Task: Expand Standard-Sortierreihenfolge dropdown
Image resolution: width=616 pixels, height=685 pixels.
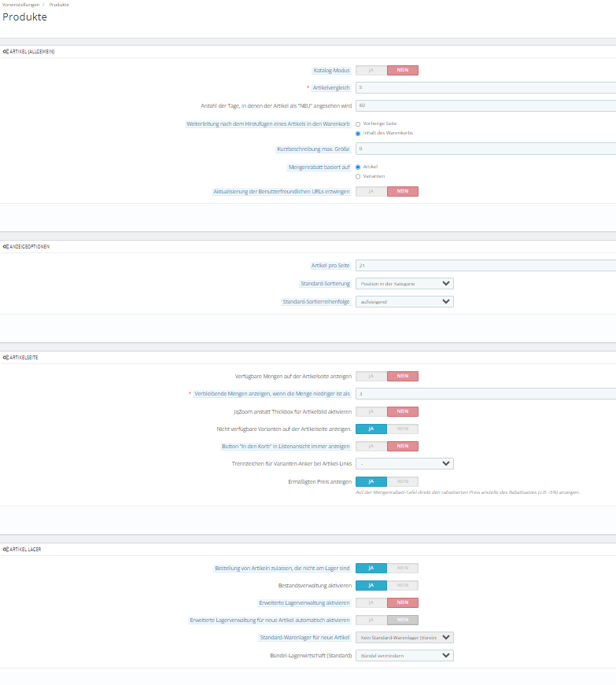Action: point(404,302)
